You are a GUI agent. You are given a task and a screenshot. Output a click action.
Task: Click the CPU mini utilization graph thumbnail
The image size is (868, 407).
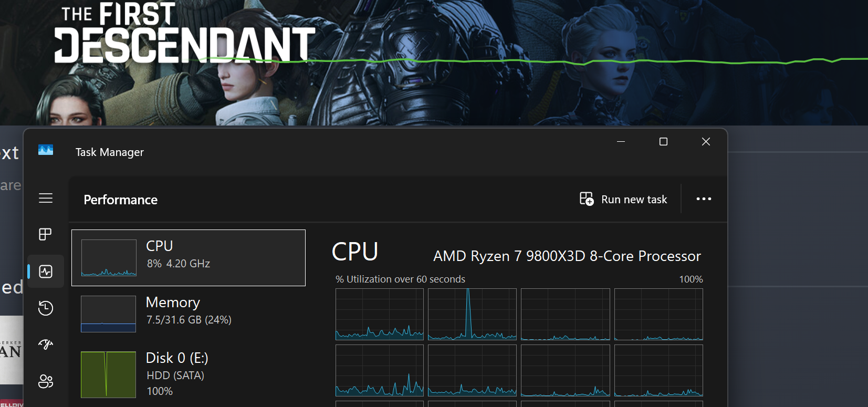(x=109, y=258)
